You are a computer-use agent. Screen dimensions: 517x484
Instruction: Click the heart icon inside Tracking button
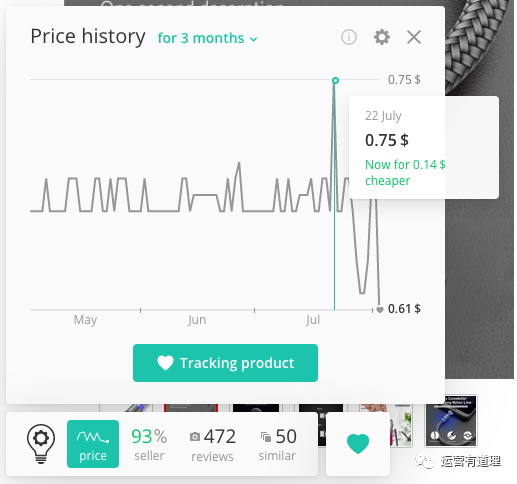(165, 363)
